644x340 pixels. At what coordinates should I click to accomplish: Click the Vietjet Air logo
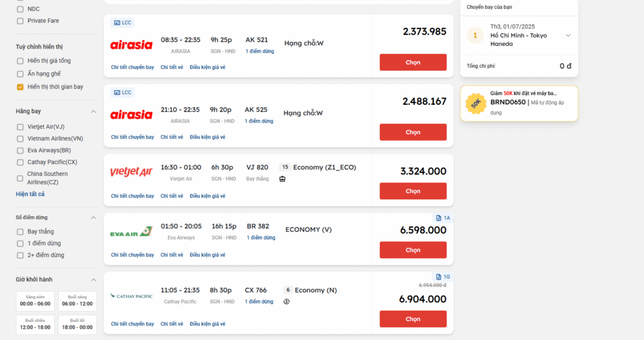click(x=131, y=171)
